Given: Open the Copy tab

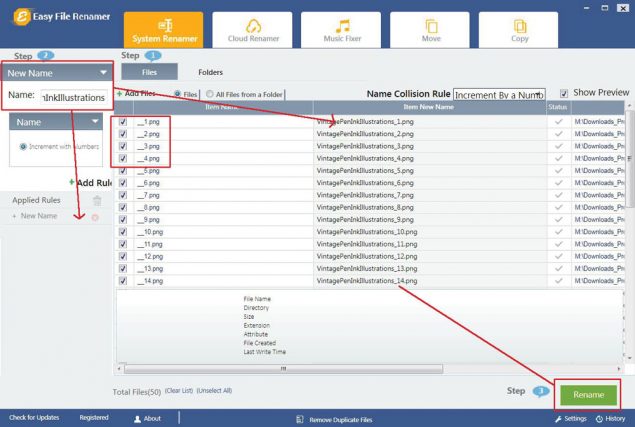Looking at the screenshot, I should click(518, 30).
